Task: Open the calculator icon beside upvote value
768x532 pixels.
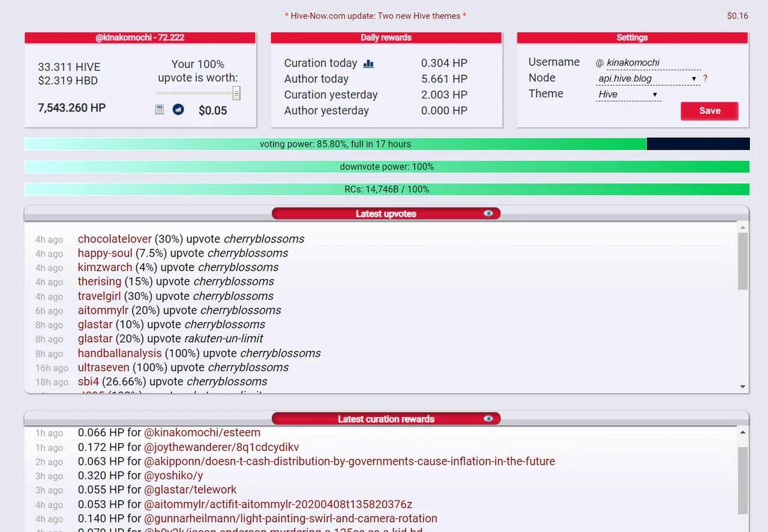Action: point(160,109)
